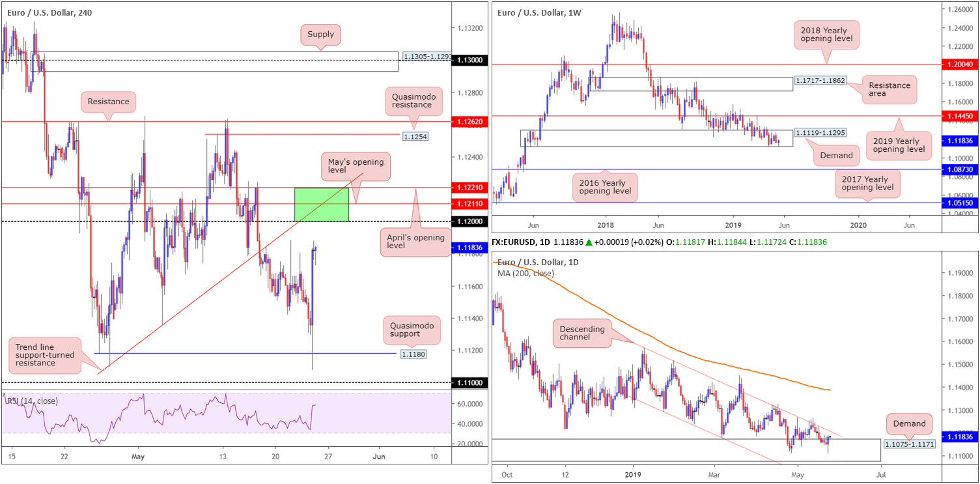Click the Euro / U.S. Dollar, 240 chart title
Image resolution: width=980 pixels, height=484 pixels.
click(49, 12)
